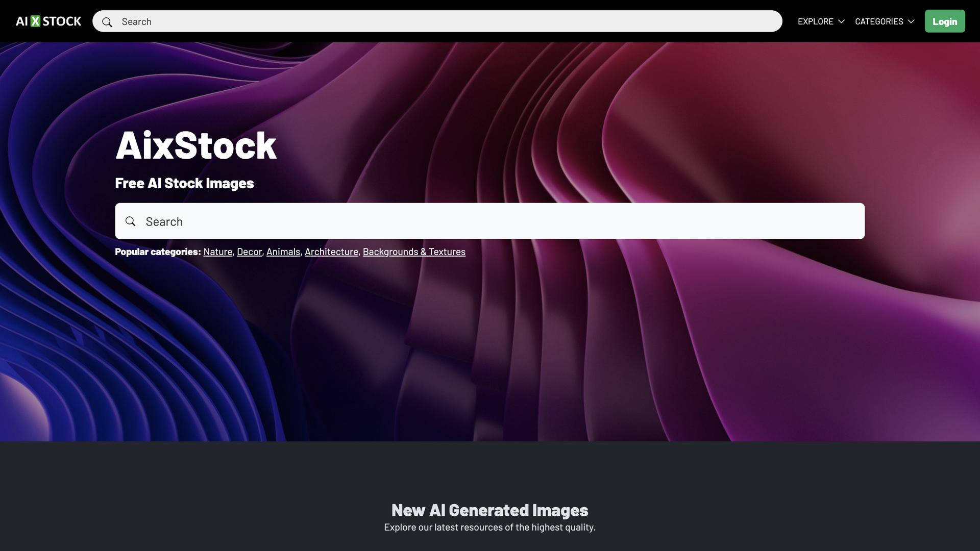Open the Animals category link
Viewport: 980px width, 551px height.
point(283,252)
